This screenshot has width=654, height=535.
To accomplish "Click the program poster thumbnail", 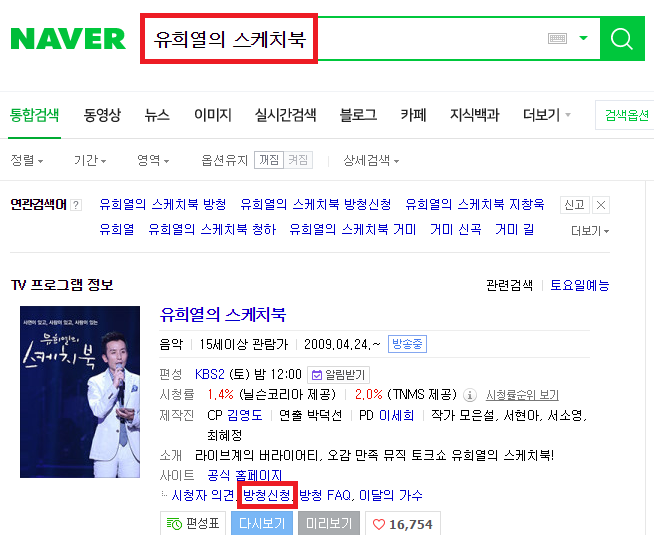I will click(80, 392).
